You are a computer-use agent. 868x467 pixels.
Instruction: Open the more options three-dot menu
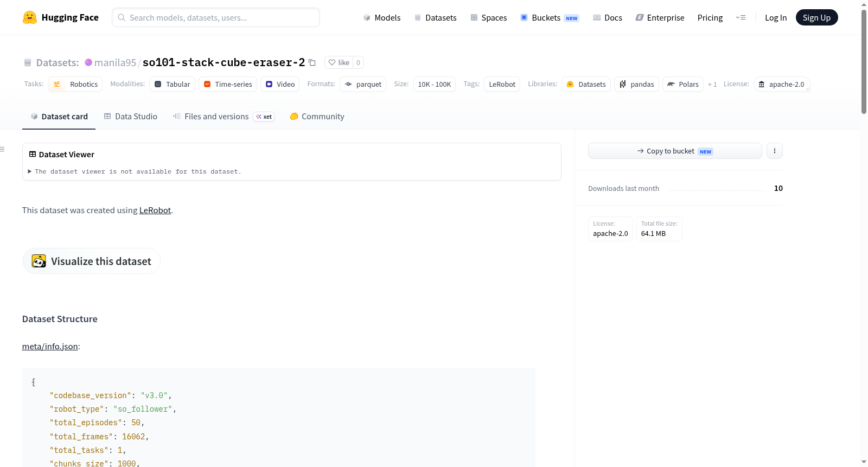point(775,151)
